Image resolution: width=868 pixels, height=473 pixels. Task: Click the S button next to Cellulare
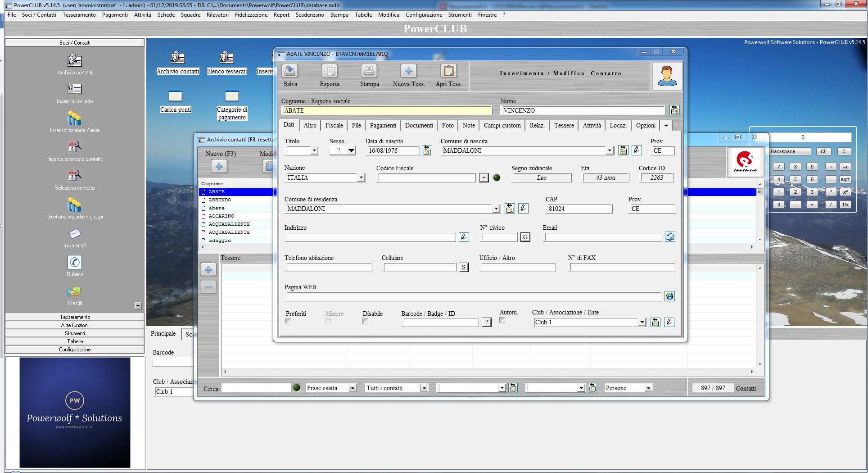pyautogui.click(x=464, y=268)
